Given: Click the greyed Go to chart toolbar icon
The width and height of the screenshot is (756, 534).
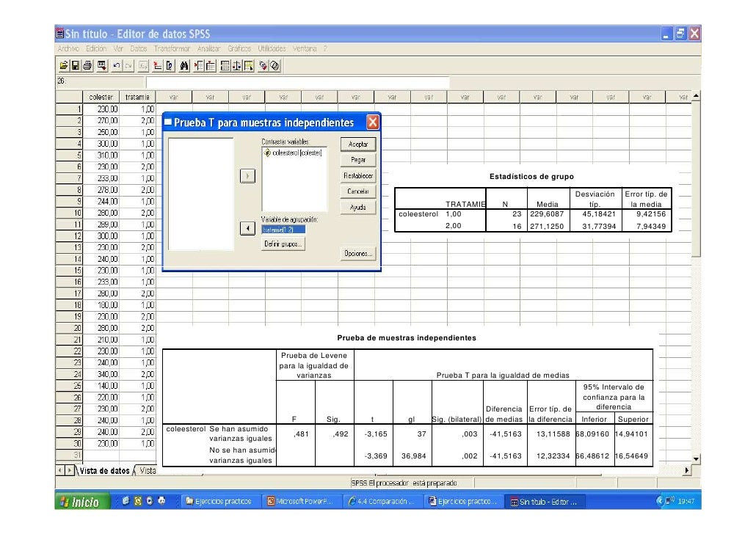Looking at the screenshot, I should coord(143,65).
